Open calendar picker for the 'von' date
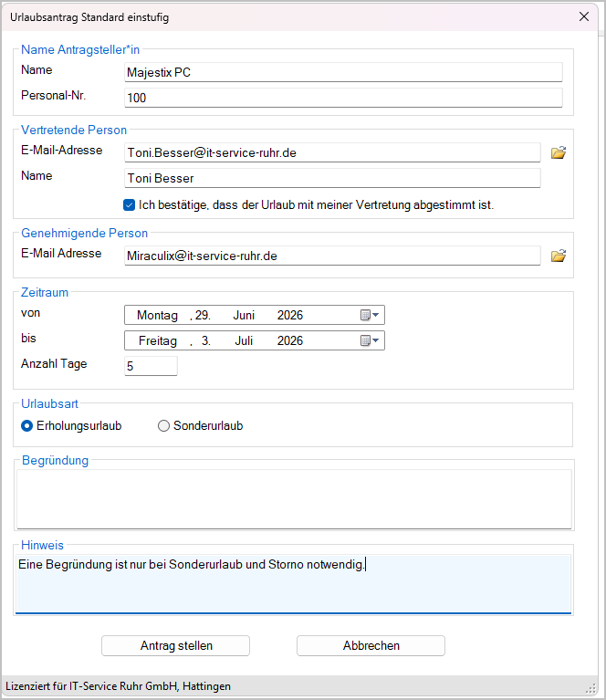 click(x=370, y=315)
